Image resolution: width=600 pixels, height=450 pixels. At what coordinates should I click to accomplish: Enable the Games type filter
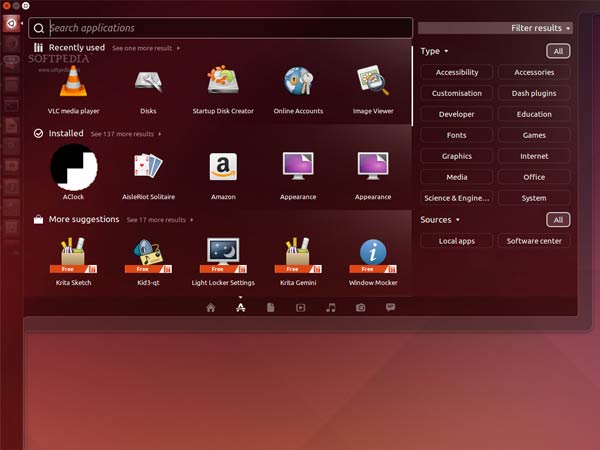tap(534, 135)
